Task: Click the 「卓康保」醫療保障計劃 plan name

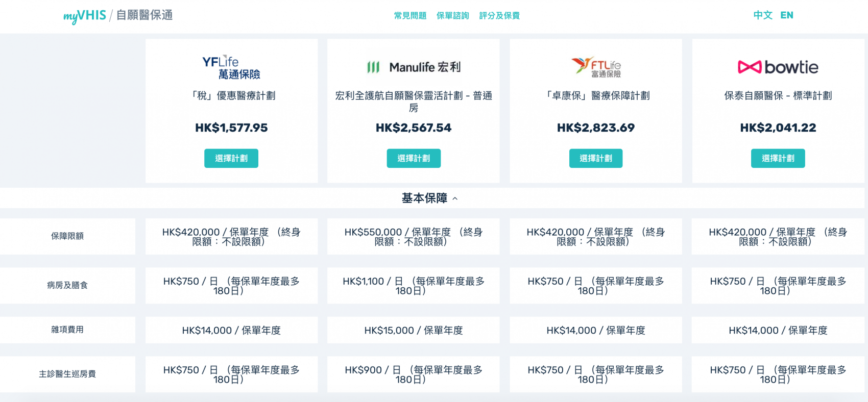Action: point(596,95)
